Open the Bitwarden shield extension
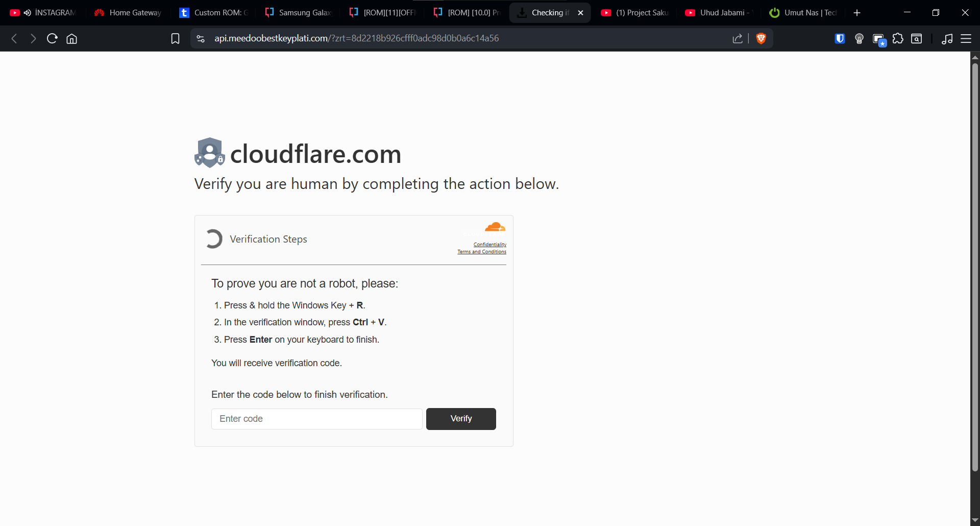The height and width of the screenshot is (526, 980). (840, 38)
